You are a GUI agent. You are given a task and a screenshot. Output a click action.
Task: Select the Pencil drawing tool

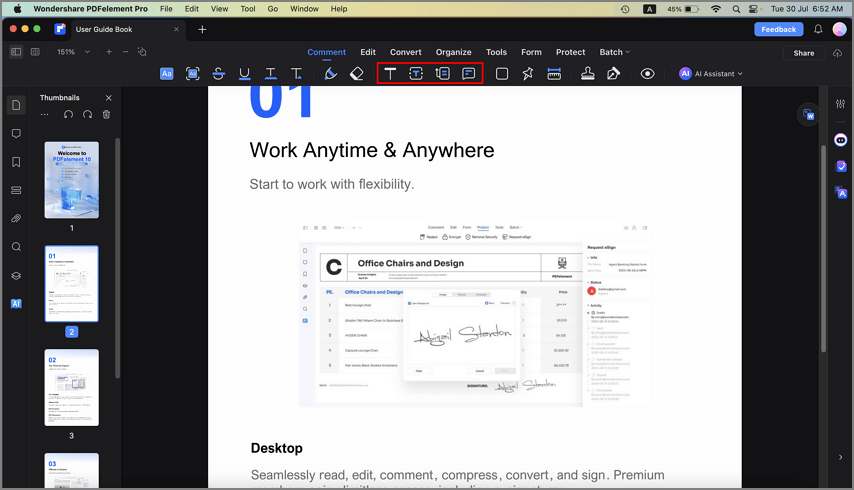pos(330,74)
